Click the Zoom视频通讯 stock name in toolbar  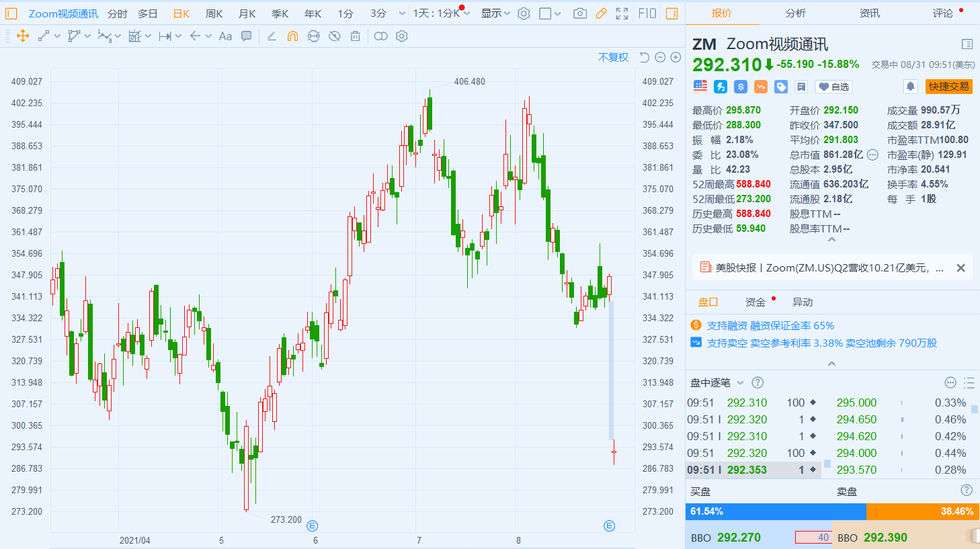(x=63, y=13)
